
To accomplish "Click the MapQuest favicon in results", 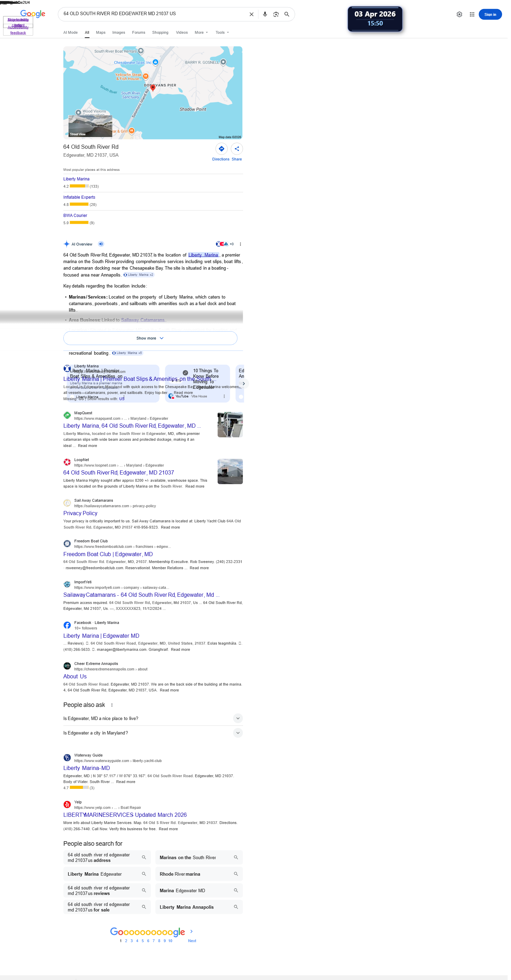I will (x=67, y=415).
